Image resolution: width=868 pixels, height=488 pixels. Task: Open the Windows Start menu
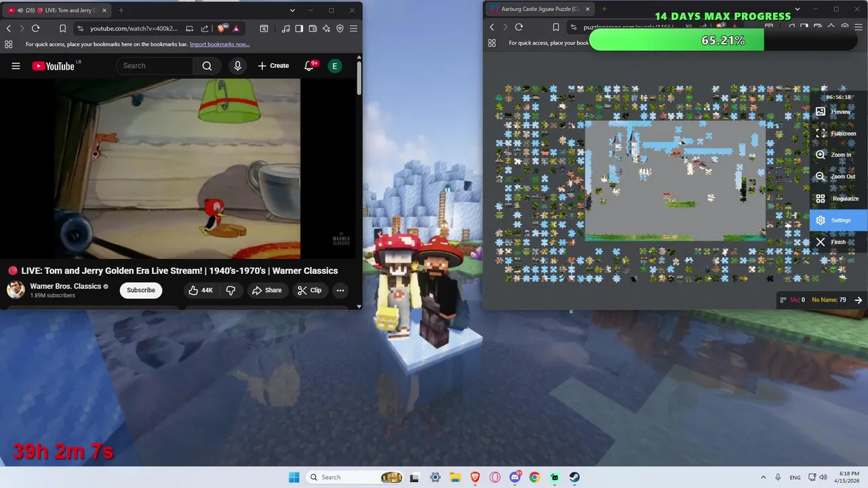coord(294,477)
